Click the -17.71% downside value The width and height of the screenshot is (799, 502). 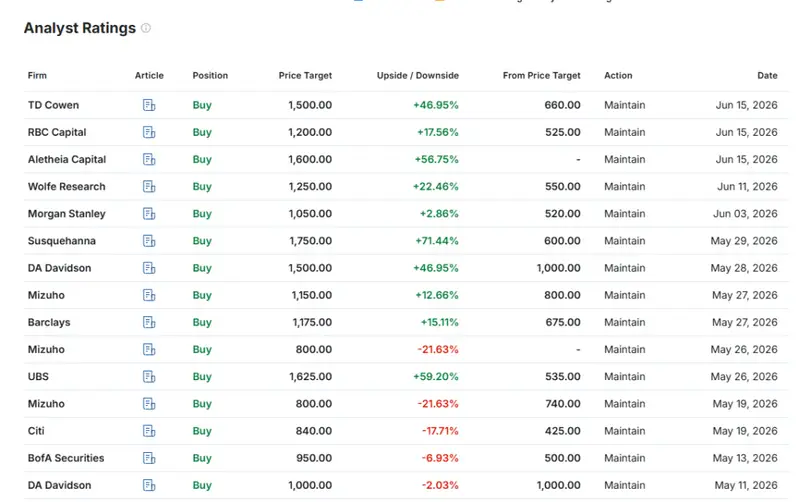(440, 431)
